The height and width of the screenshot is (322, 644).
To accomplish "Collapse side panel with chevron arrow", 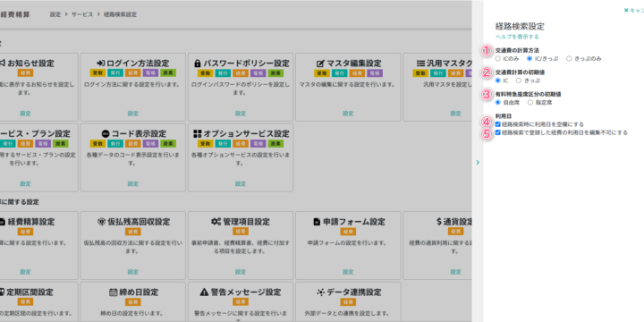I will point(478,162).
